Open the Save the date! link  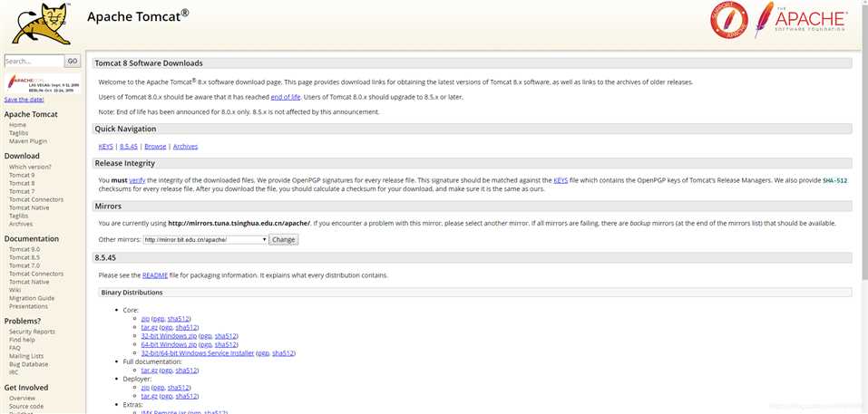[x=24, y=100]
